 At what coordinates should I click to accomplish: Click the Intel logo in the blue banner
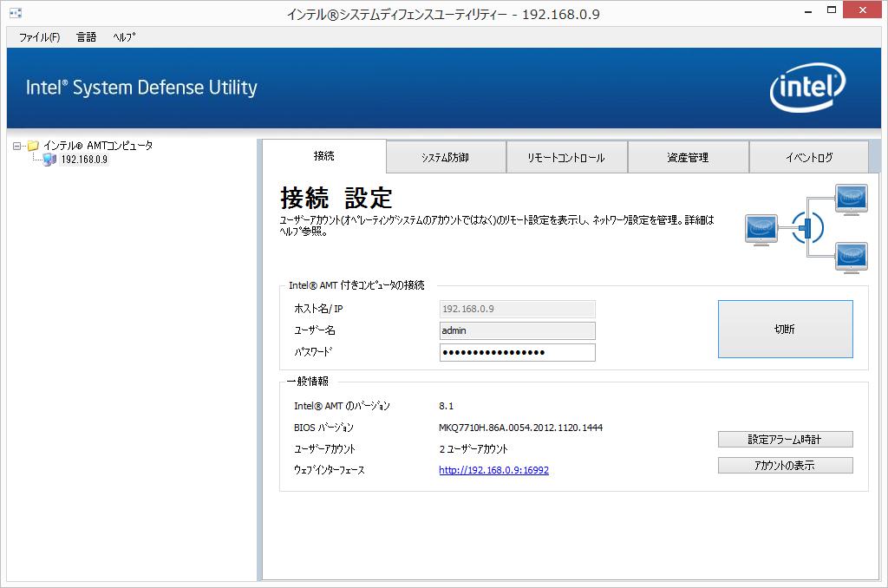[x=807, y=88]
